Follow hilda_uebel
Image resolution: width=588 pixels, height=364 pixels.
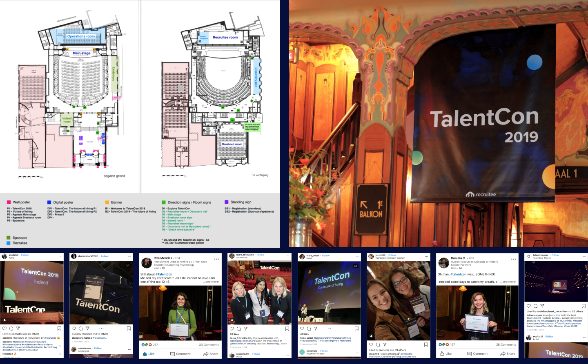[326, 256]
